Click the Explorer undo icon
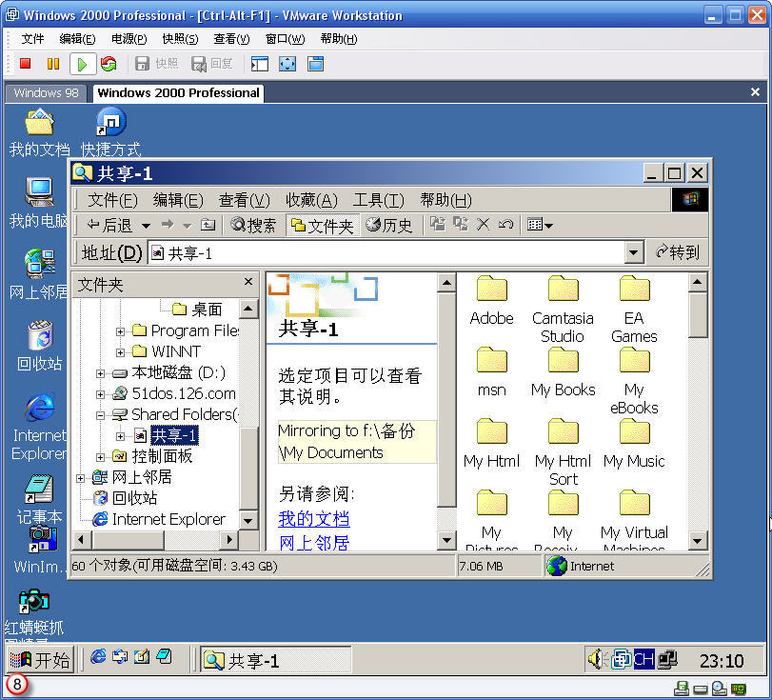This screenshot has width=772, height=700. pos(505,225)
